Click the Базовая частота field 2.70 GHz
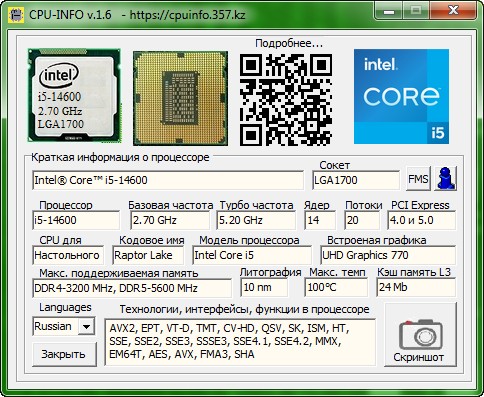Screen dimensions: 484x397 [170, 220]
